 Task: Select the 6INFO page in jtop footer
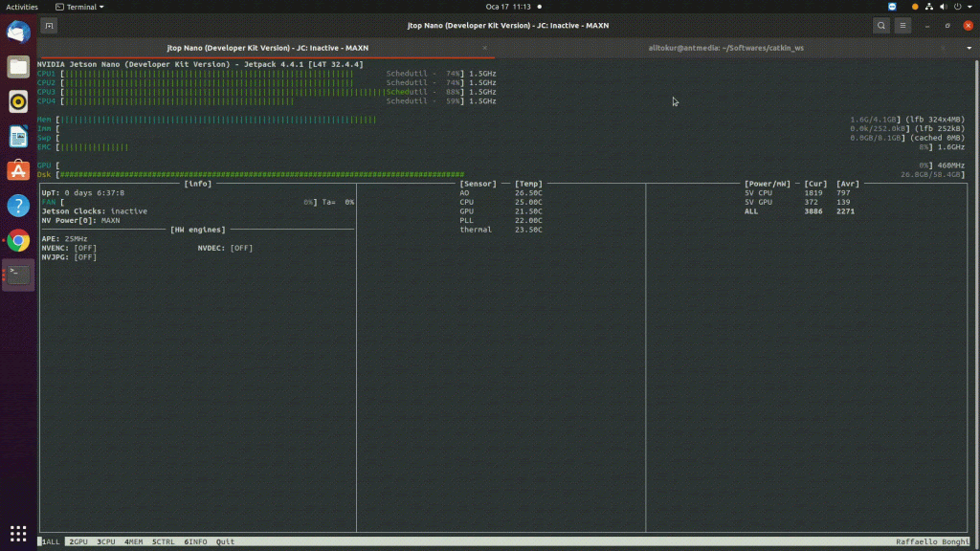[195, 541]
